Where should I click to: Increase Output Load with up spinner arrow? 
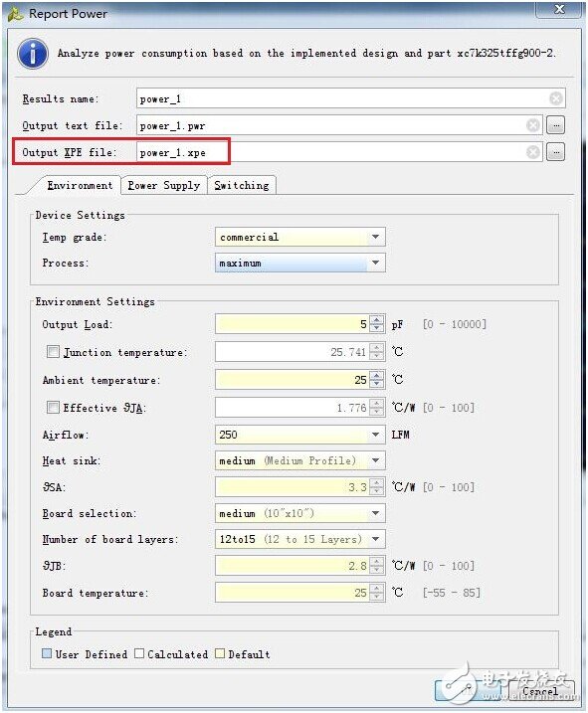(376, 320)
